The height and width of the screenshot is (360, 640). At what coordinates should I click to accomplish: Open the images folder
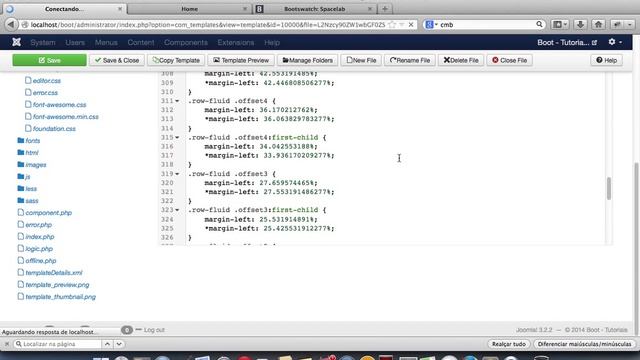pos(32,165)
